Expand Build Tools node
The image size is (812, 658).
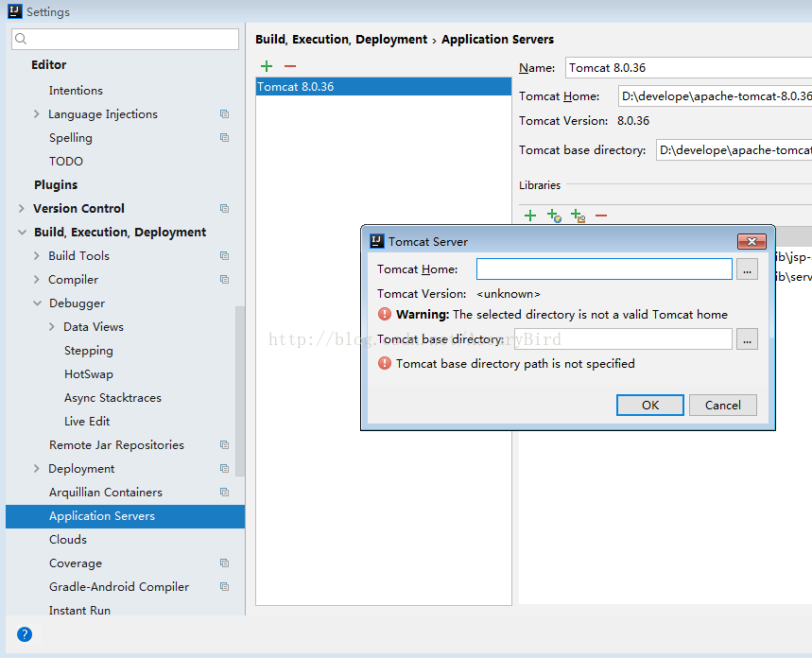pyautogui.click(x=36, y=256)
